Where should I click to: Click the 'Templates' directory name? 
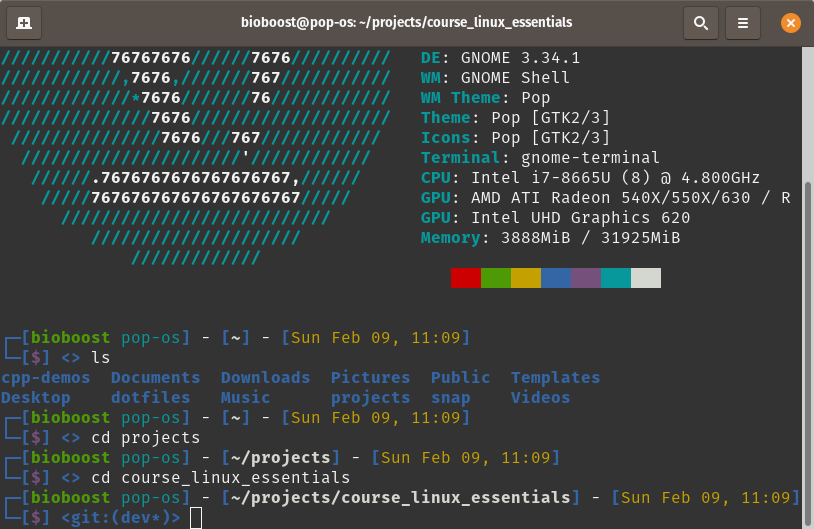[555, 378]
